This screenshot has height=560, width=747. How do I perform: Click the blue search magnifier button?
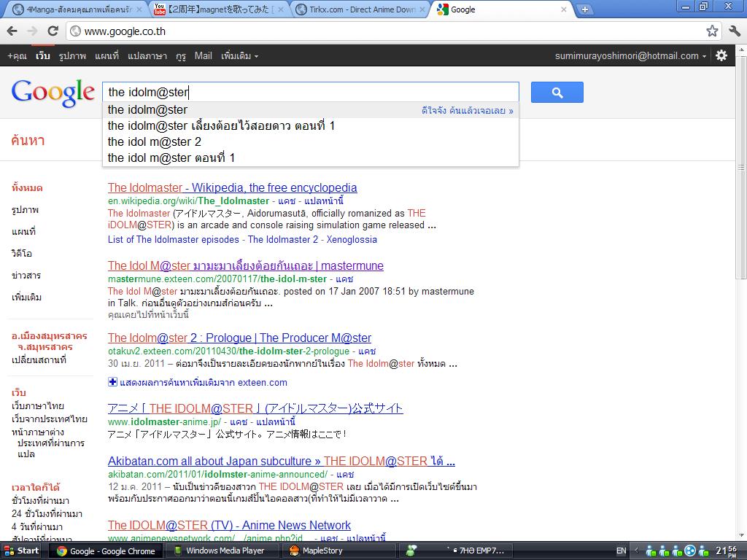pos(557,93)
